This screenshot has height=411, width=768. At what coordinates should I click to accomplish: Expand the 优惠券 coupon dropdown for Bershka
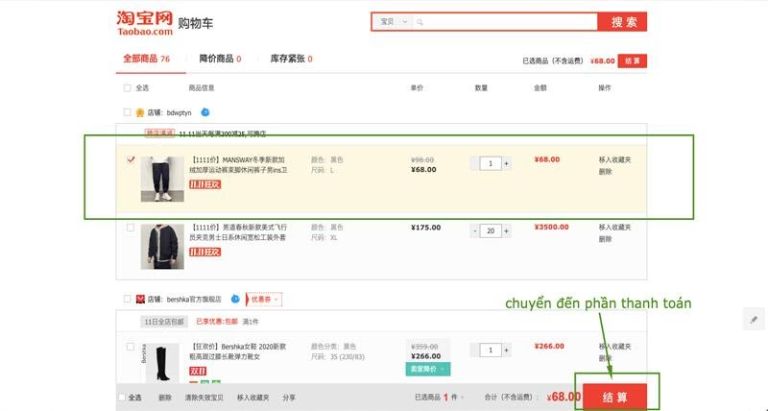pos(265,298)
